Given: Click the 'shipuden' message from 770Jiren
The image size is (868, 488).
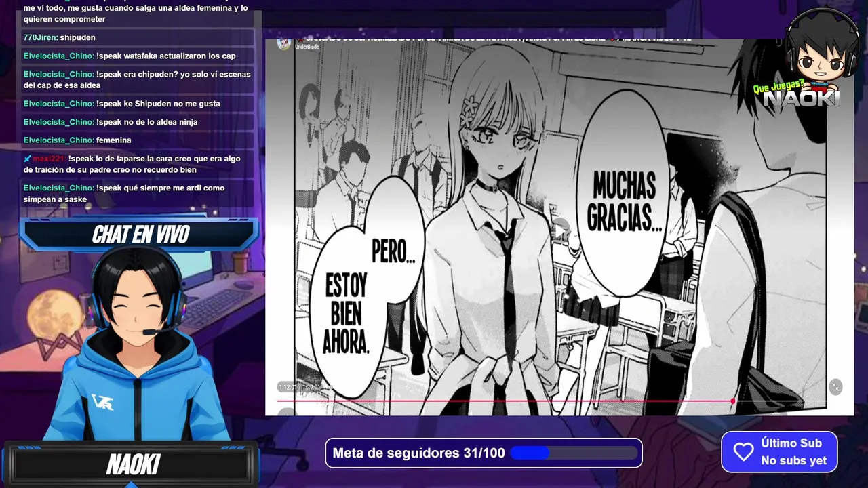Looking at the screenshot, I should coord(77,37).
